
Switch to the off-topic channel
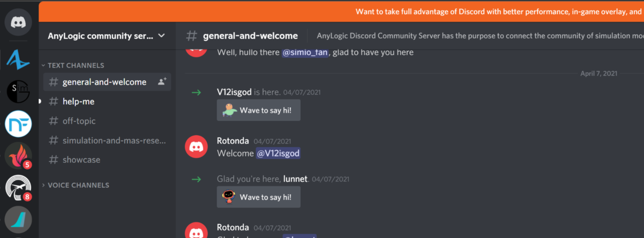point(107,121)
